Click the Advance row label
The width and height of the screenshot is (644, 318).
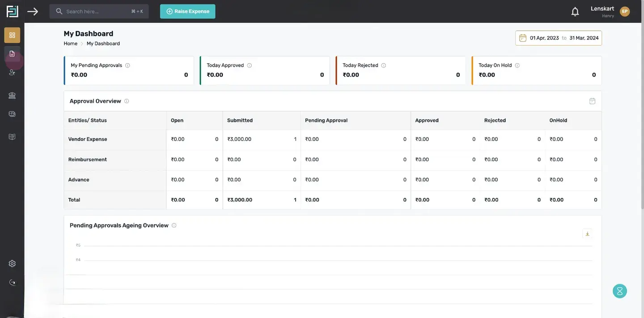79,180
